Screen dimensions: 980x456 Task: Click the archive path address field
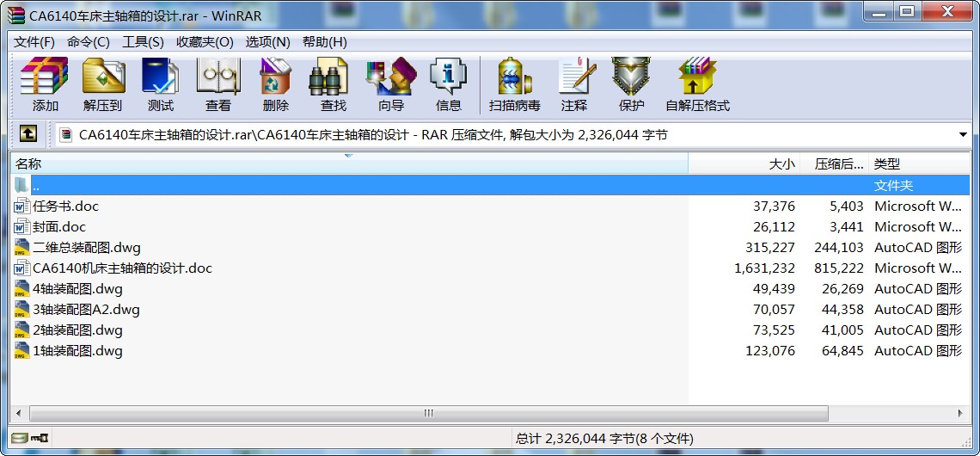coord(512,134)
